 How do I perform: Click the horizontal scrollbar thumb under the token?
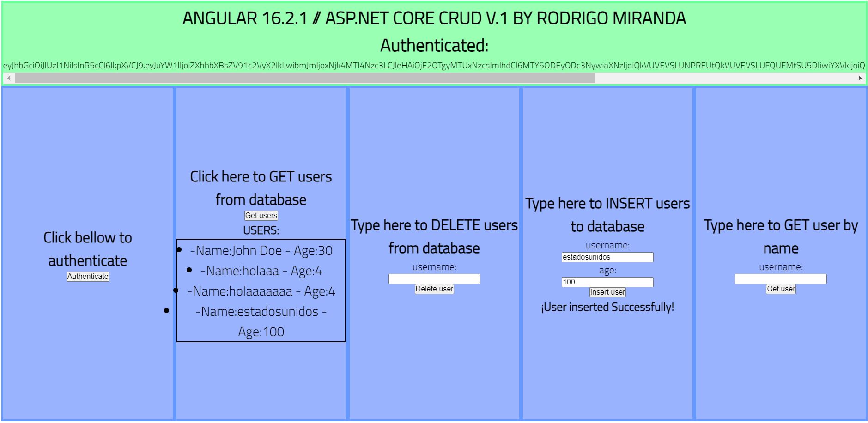(305, 79)
